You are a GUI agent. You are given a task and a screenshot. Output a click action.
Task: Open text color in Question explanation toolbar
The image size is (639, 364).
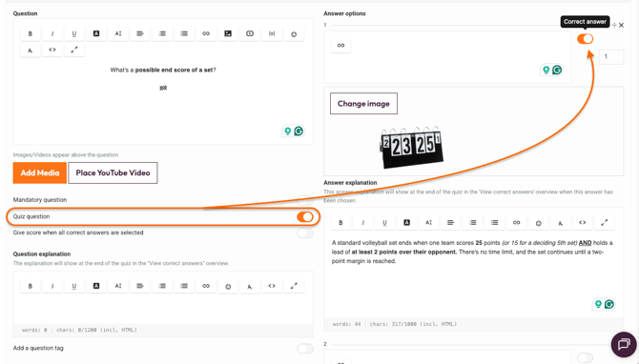coord(96,286)
